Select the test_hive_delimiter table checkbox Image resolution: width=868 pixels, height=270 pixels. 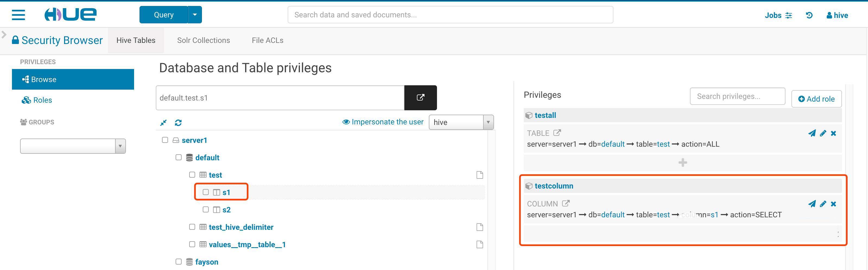(x=192, y=227)
